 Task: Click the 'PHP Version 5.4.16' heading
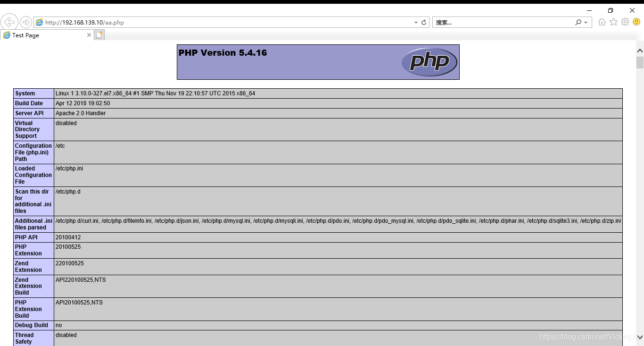coord(223,53)
